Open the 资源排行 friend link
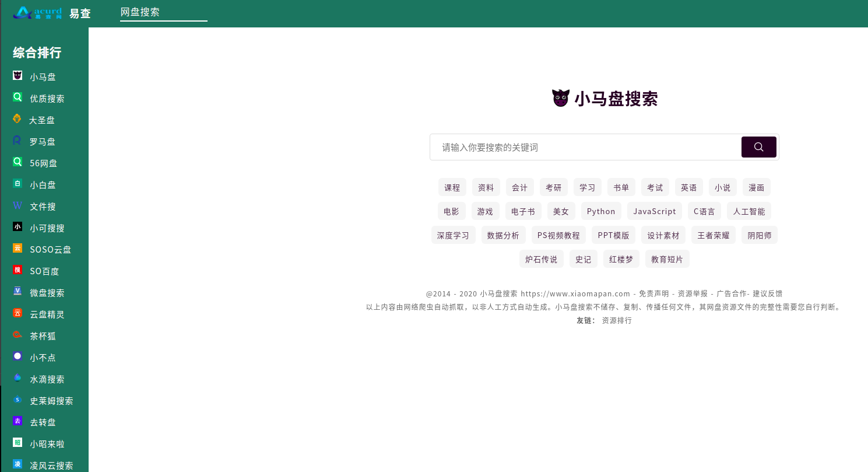868x472 pixels. point(617,320)
